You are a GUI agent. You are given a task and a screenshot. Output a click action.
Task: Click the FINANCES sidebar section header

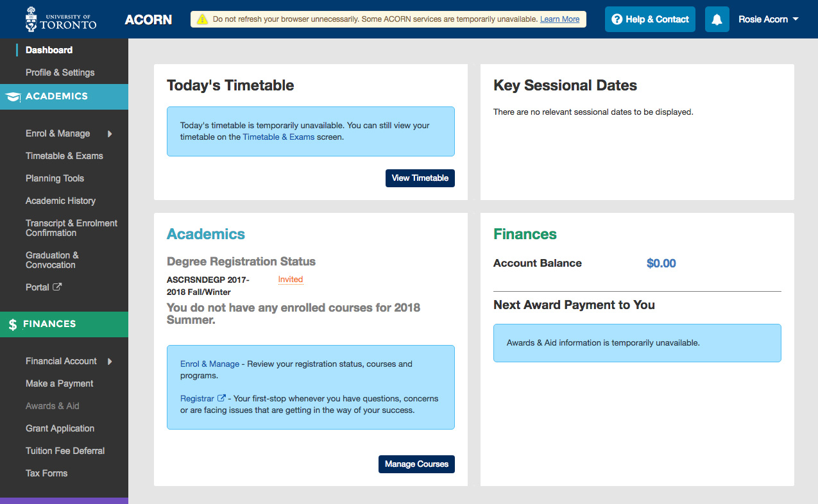coord(64,324)
